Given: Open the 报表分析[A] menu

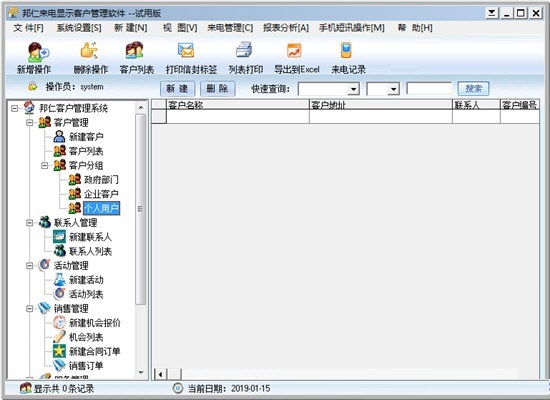Looking at the screenshot, I should point(286,28).
